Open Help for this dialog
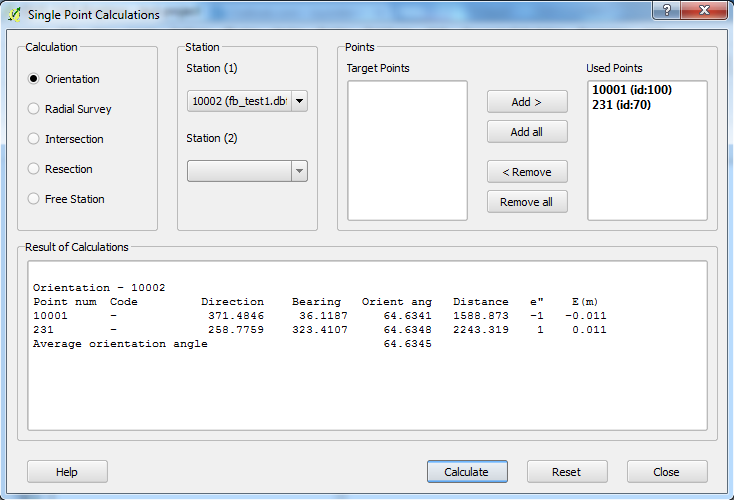734x500 pixels. [x=67, y=472]
